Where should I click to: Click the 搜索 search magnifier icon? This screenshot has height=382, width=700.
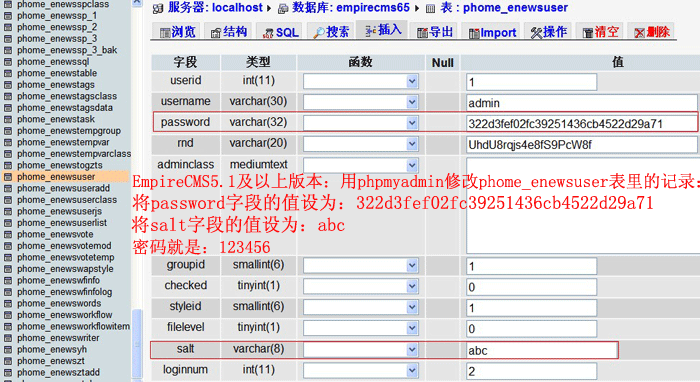319,33
